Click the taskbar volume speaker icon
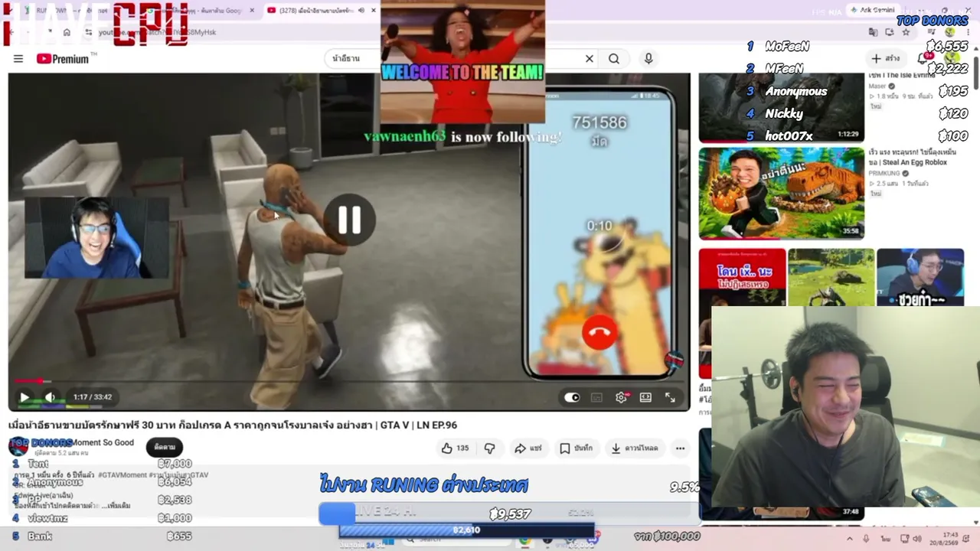Screen dimensions: 980x551 [918, 540]
